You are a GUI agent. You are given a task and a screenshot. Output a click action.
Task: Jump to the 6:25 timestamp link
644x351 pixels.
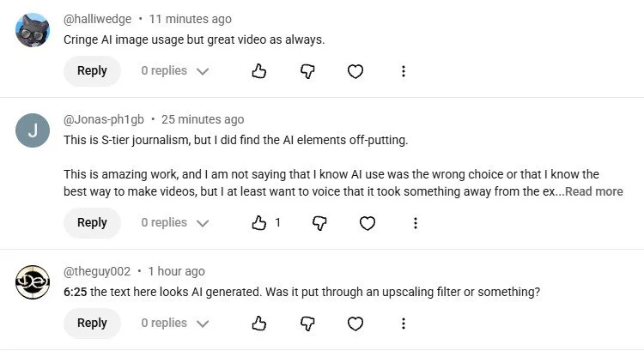76,292
